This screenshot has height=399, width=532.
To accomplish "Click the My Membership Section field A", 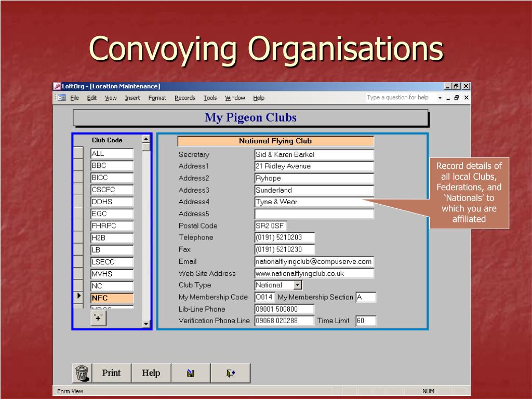I will pos(366,297).
